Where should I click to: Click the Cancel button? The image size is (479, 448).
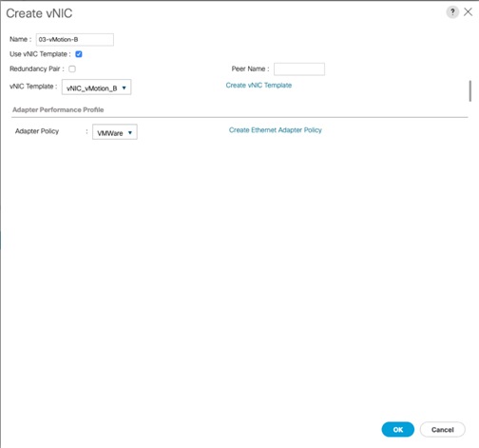443,430
